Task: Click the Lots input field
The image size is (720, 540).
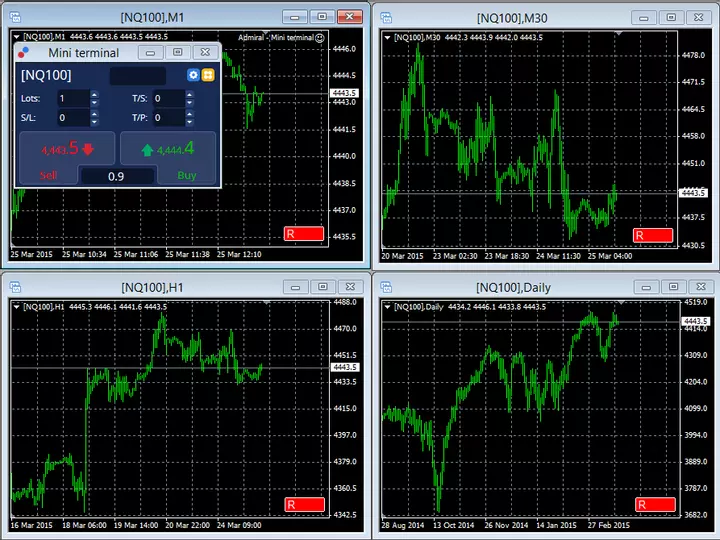Action: (x=73, y=98)
